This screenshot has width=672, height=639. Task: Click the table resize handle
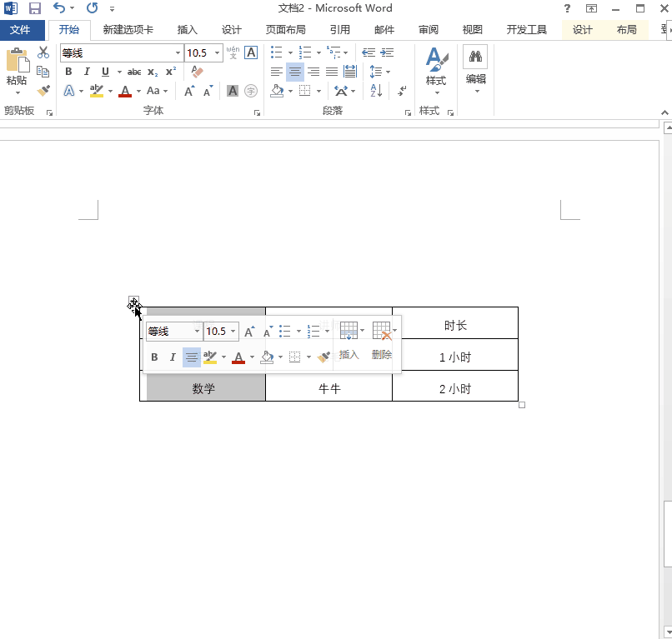coord(522,405)
